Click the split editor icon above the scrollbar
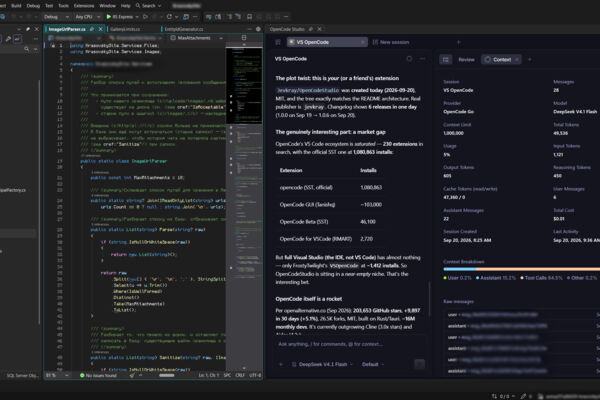The width and height of the screenshot is (600, 400). [244, 38]
